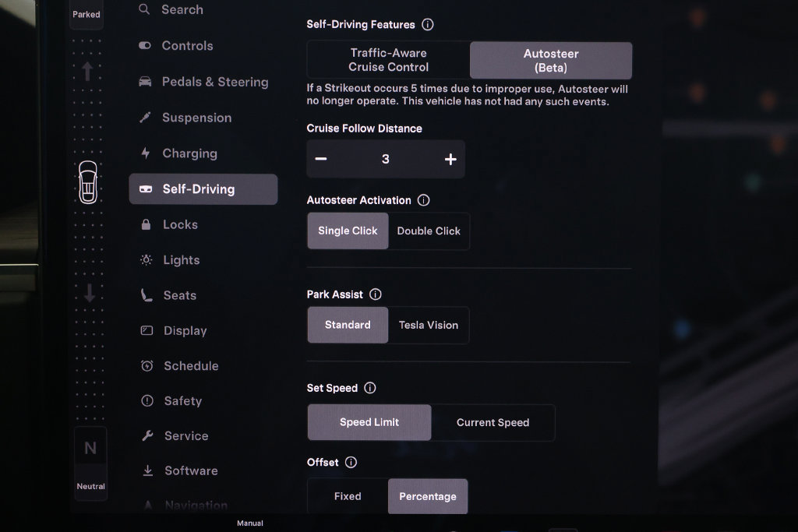Click the Controls toggle icon in sidebar

pos(145,46)
